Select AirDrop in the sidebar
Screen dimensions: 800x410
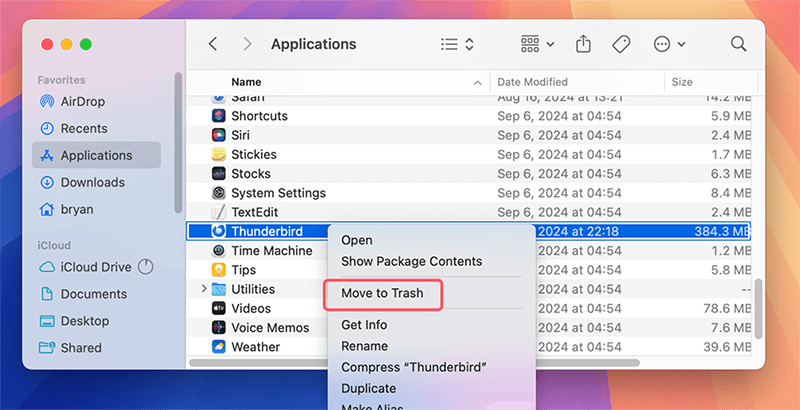tap(84, 102)
